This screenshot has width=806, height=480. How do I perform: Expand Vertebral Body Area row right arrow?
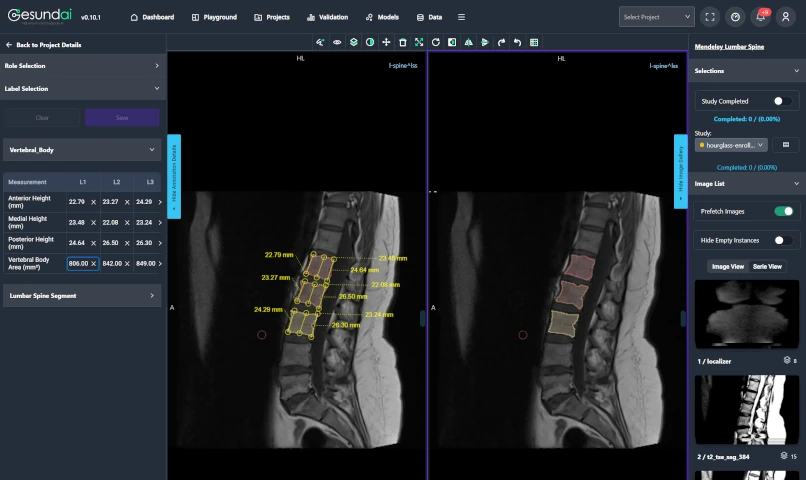160,264
